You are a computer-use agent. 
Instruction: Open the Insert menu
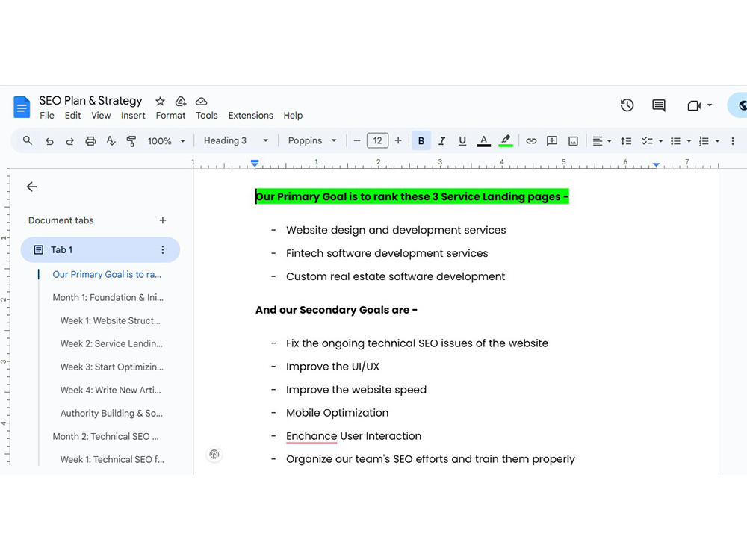(x=133, y=115)
